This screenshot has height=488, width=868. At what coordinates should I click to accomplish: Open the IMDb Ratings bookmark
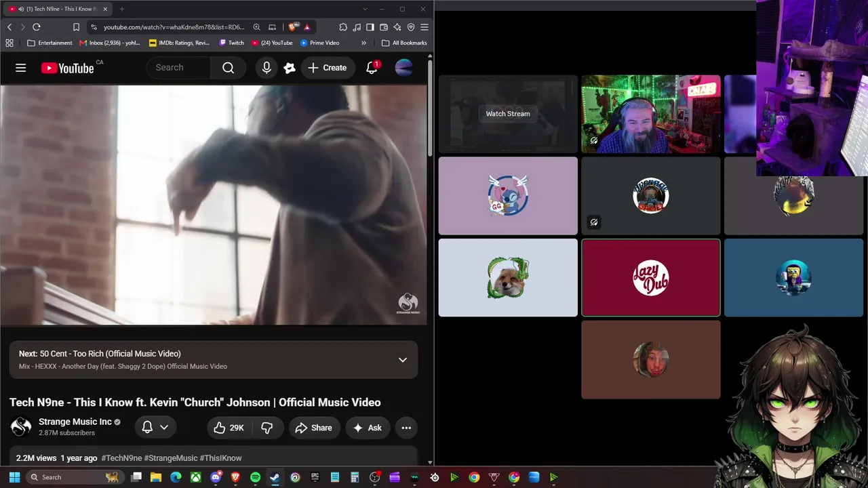coord(179,43)
